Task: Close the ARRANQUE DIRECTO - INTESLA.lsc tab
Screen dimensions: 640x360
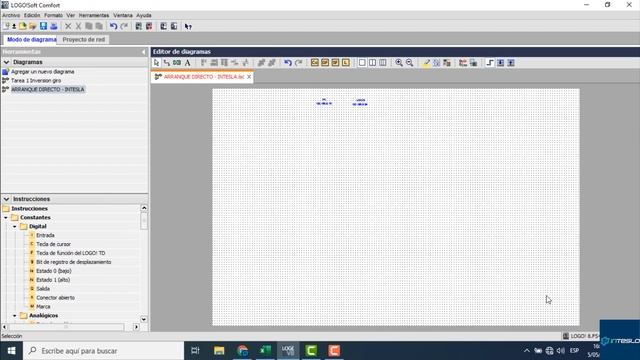Action: click(249, 77)
